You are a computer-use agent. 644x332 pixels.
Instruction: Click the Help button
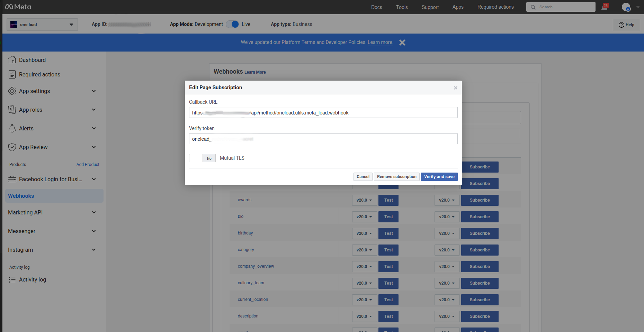tap(626, 25)
